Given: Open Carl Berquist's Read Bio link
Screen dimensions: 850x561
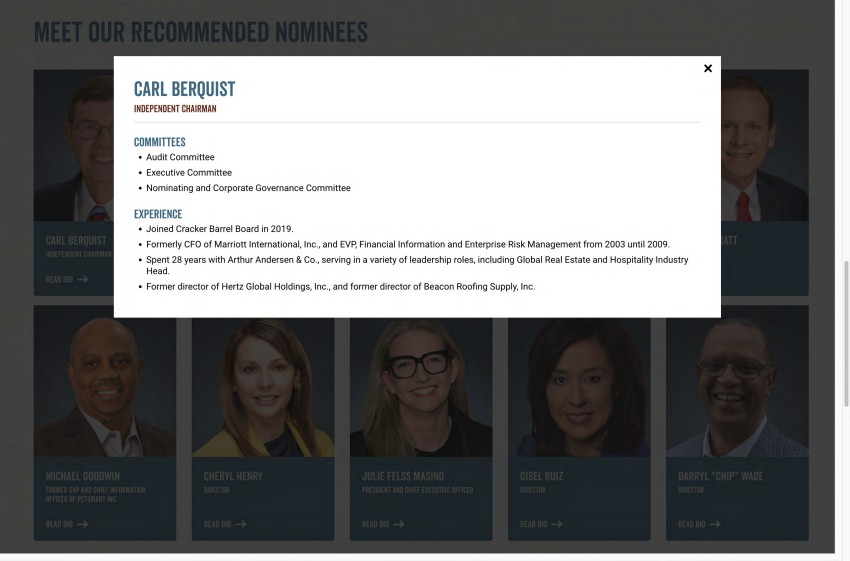Looking at the screenshot, I should [67, 280].
